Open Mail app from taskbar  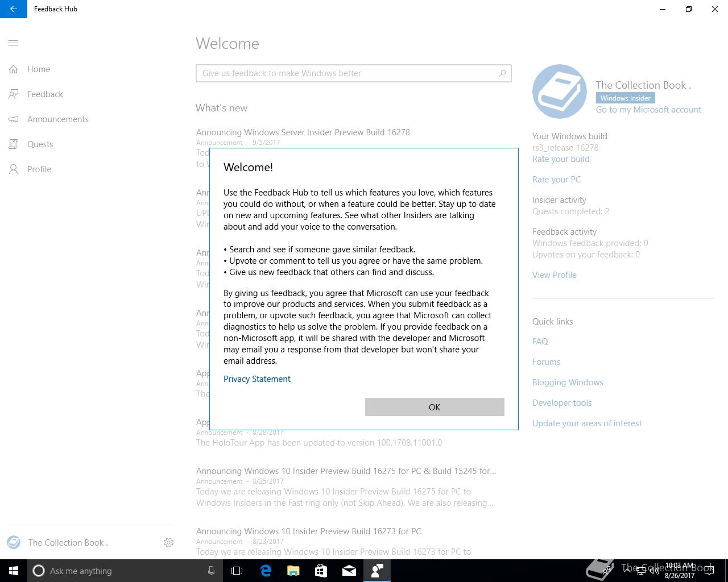pyautogui.click(x=349, y=571)
